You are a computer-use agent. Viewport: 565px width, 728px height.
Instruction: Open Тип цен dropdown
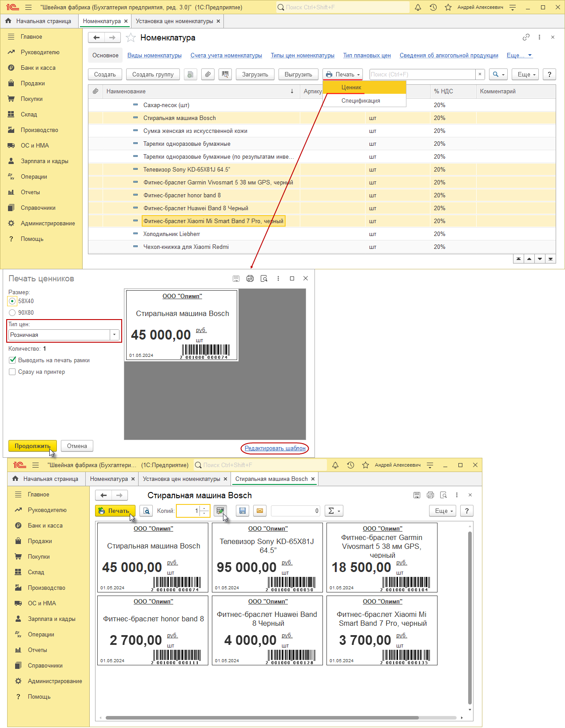115,335
